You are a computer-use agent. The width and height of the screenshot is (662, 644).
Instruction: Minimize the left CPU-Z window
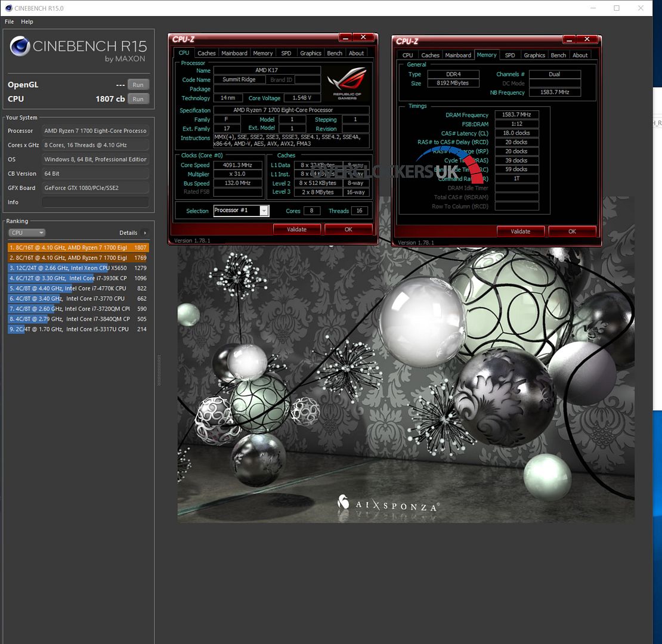pyautogui.click(x=345, y=38)
